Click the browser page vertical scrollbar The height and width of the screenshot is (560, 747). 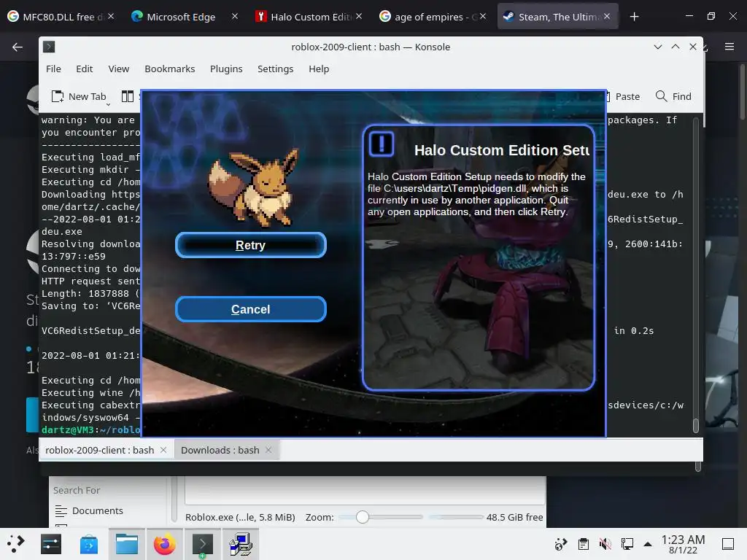[742, 90]
